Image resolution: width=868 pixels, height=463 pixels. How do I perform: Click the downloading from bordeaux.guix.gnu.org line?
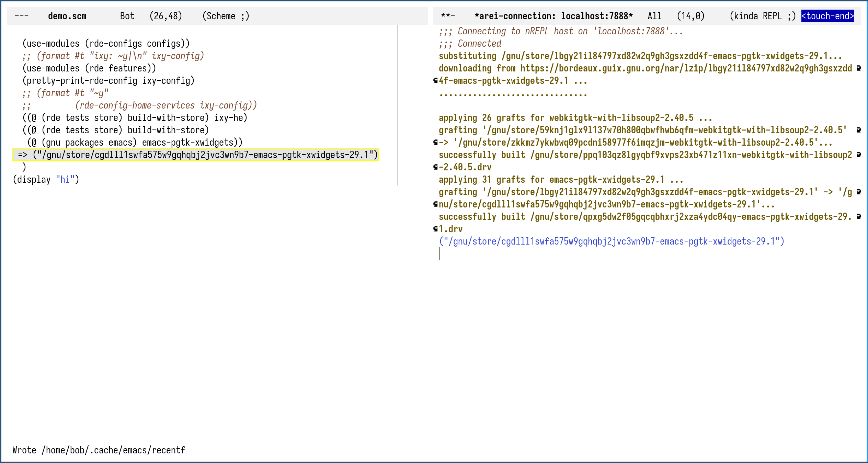point(646,68)
